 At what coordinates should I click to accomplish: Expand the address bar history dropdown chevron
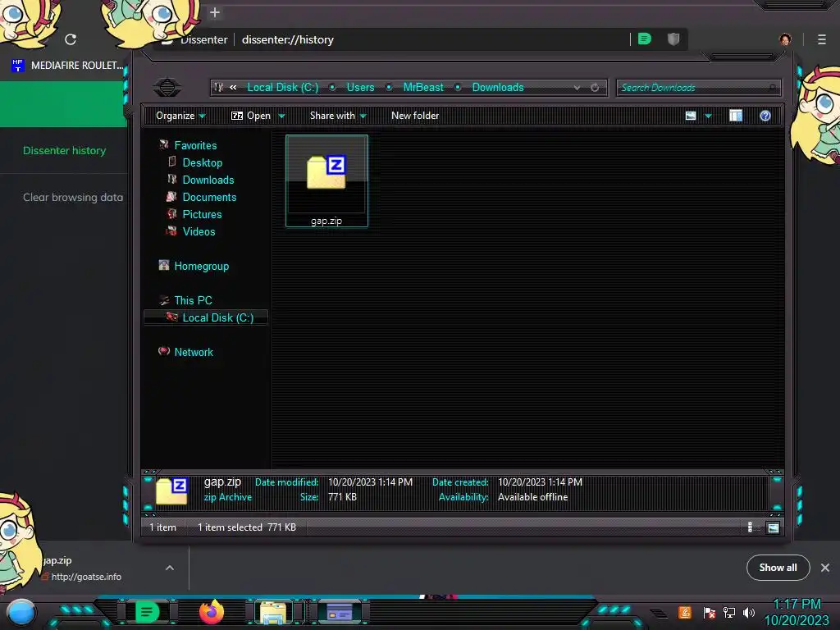pyautogui.click(x=577, y=87)
